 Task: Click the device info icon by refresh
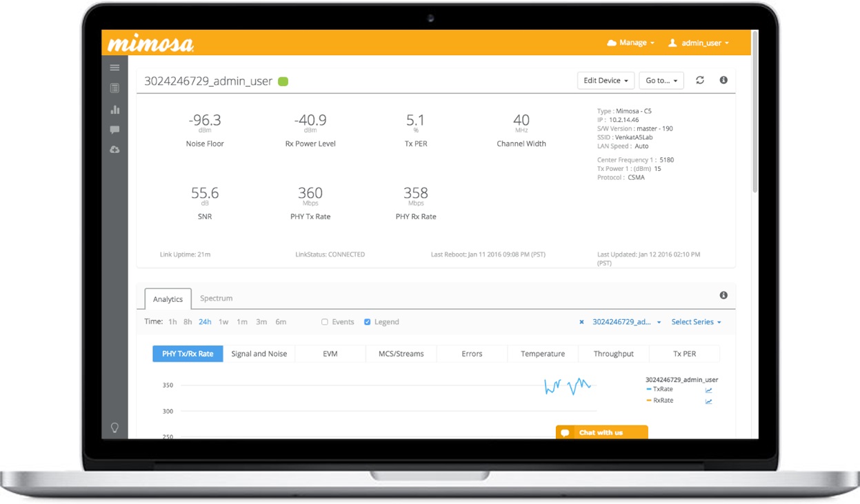[723, 81]
